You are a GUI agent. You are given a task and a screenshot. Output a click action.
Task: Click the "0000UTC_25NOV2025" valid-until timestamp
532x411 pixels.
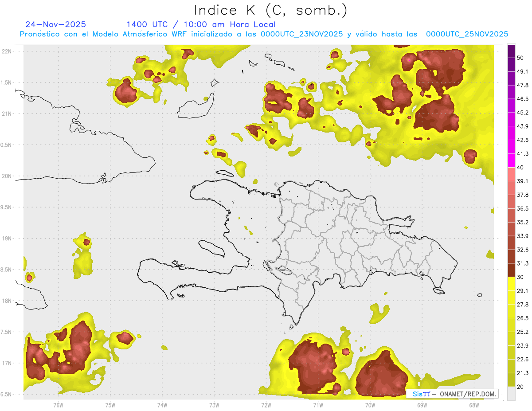click(x=467, y=34)
